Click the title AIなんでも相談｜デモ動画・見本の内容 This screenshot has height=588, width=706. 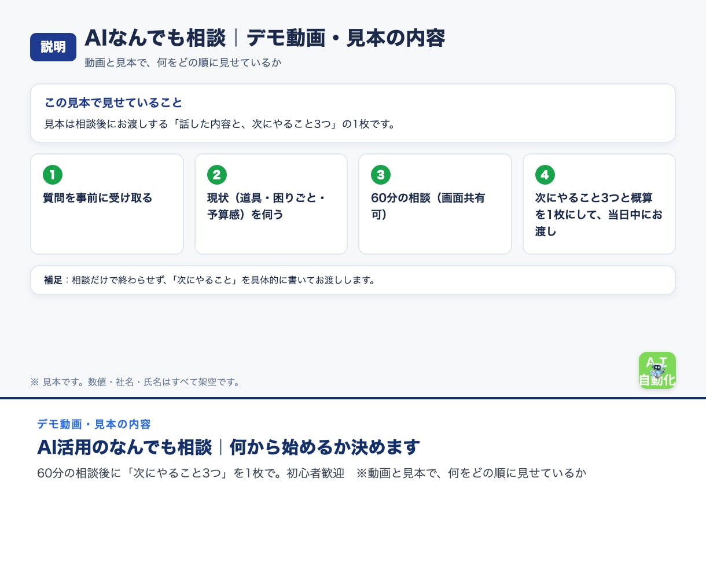coord(265,38)
